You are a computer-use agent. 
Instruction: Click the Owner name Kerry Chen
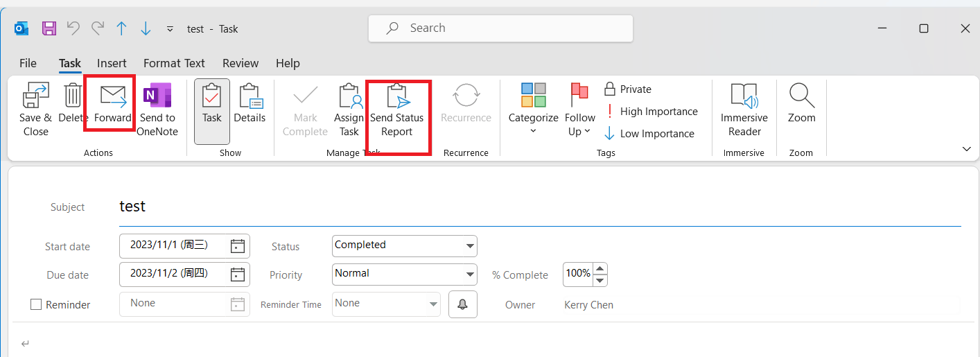pos(588,305)
